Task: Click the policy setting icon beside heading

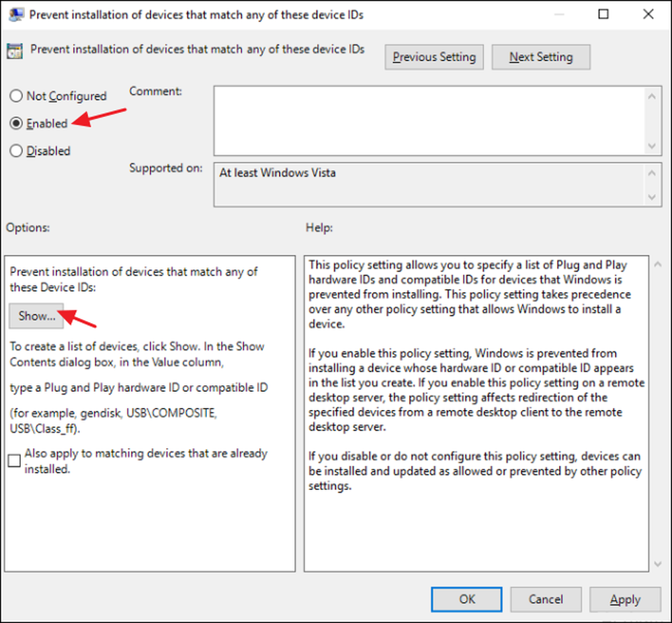Action: click(x=15, y=51)
